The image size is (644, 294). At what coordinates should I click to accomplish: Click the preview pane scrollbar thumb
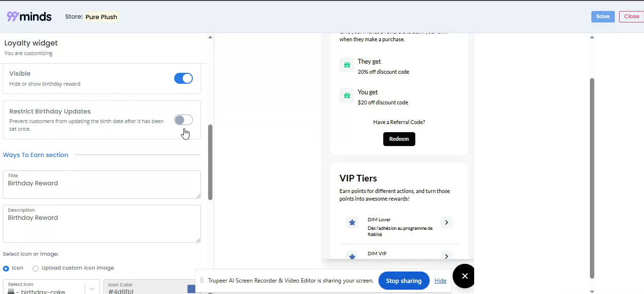[x=592, y=178]
